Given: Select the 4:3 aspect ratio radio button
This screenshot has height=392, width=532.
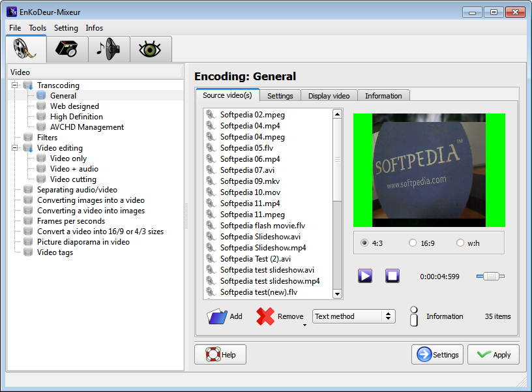Looking at the screenshot, I should coord(364,243).
